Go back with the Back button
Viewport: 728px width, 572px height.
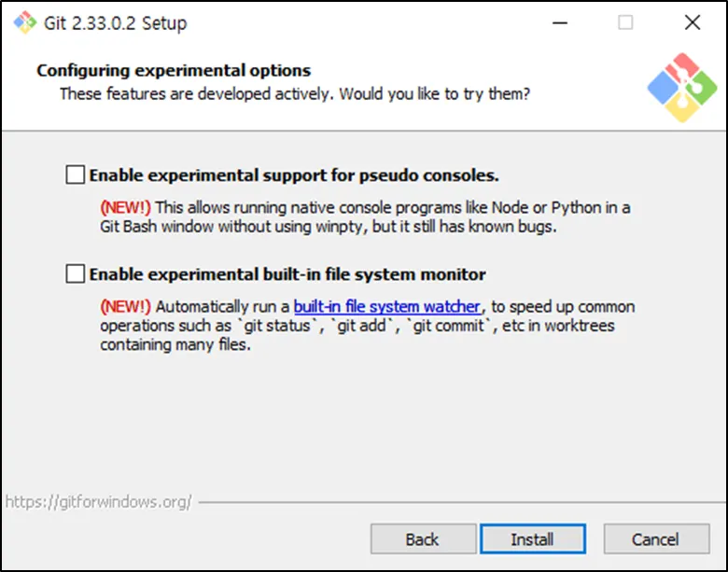pyautogui.click(x=422, y=538)
